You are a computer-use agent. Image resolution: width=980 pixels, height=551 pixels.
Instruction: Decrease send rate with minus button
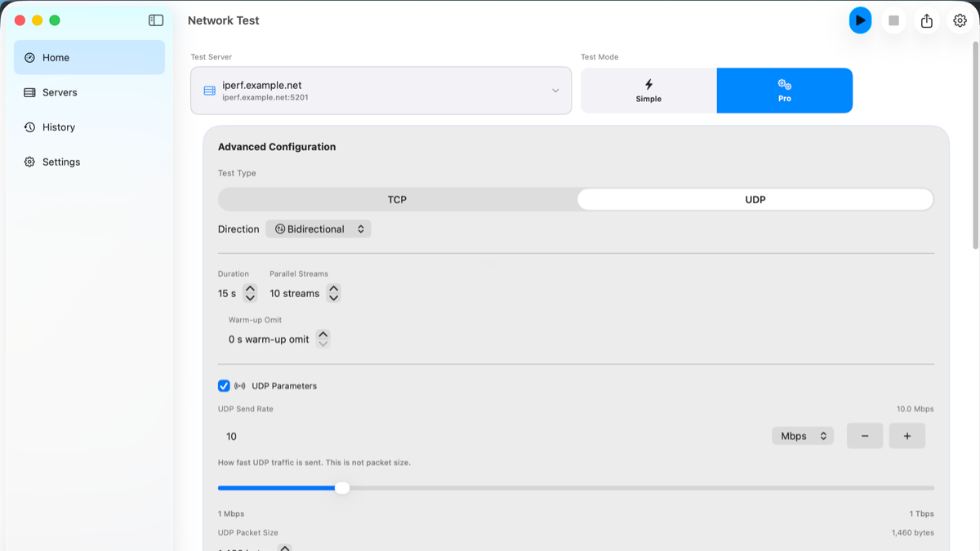[x=865, y=436]
